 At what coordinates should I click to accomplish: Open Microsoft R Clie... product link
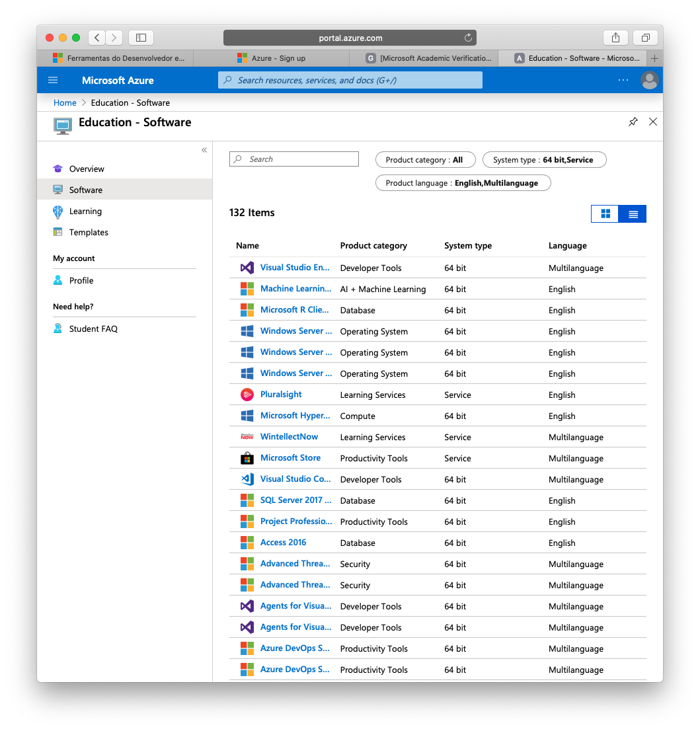[294, 309]
